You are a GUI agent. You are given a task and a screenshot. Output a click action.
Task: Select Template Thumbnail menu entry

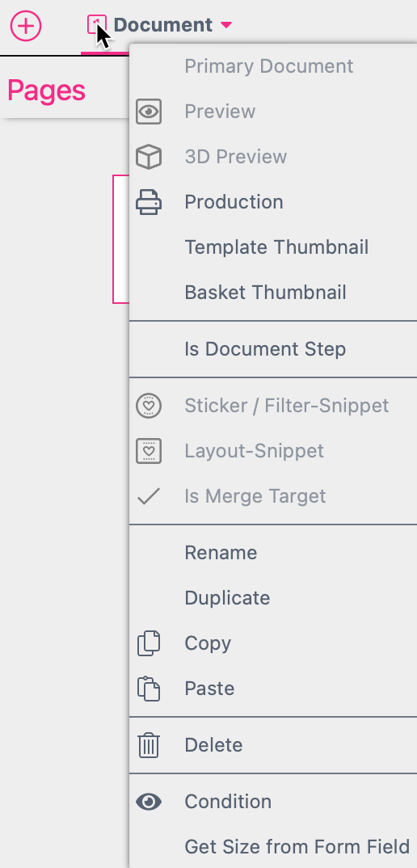[277, 246]
